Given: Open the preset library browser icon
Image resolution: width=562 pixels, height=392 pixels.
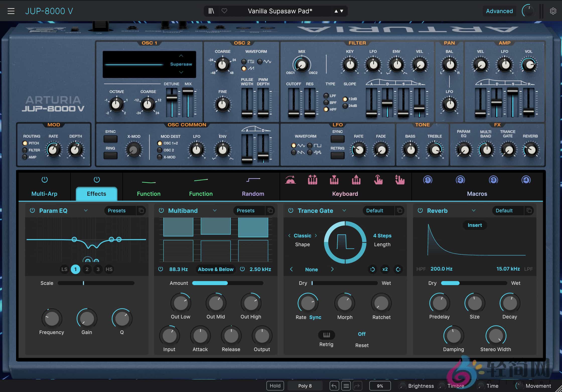Looking at the screenshot, I should pos(211,11).
